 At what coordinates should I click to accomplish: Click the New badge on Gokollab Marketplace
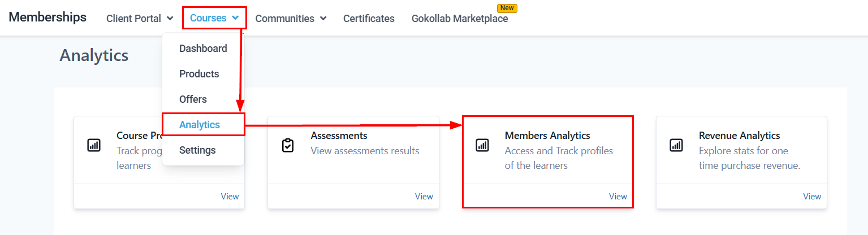tap(507, 8)
